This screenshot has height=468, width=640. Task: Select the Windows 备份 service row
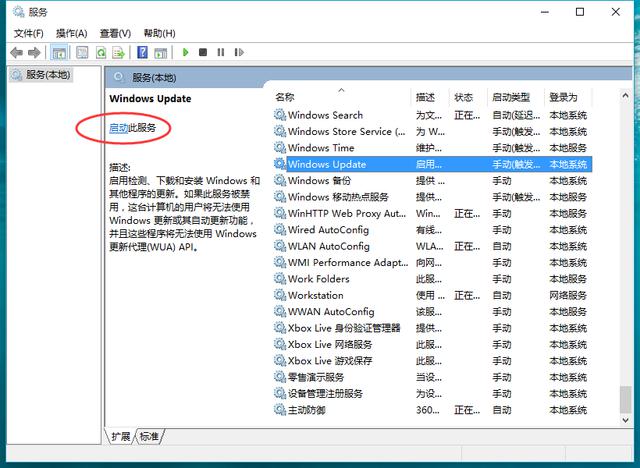pyautogui.click(x=432, y=181)
